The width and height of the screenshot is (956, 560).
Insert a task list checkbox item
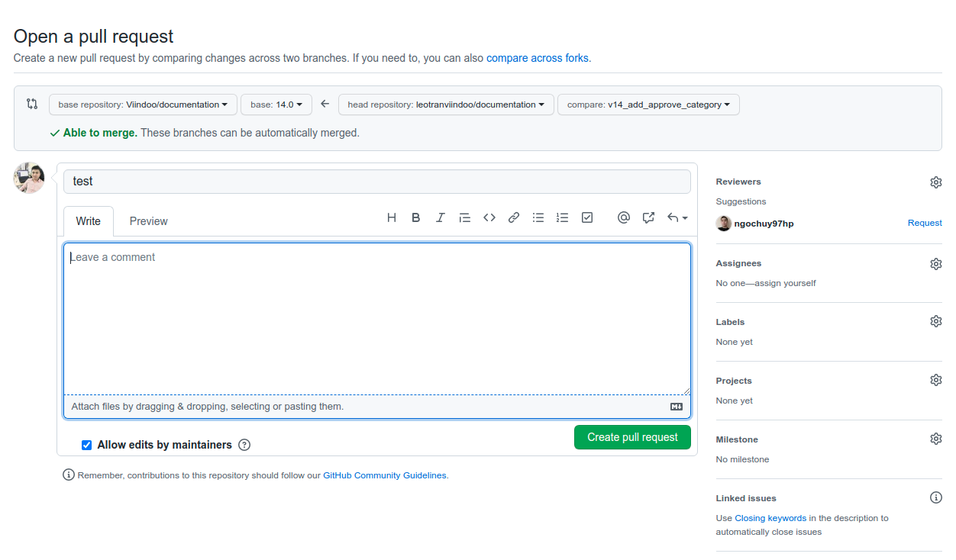click(587, 217)
